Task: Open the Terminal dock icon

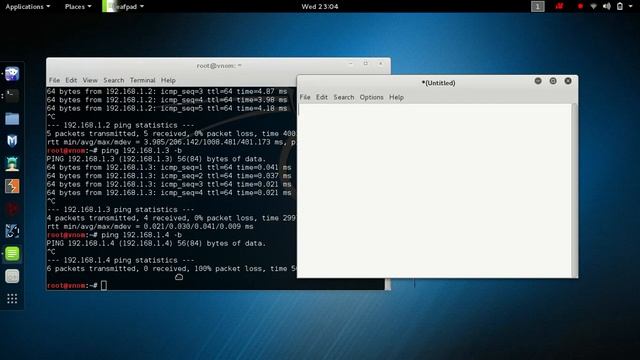Action: pos(12,96)
